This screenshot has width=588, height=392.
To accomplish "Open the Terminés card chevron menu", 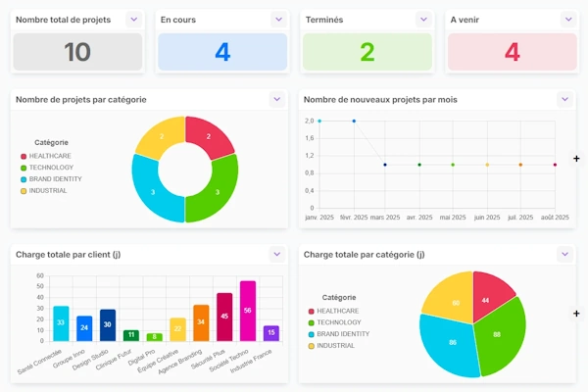I will coord(423,20).
